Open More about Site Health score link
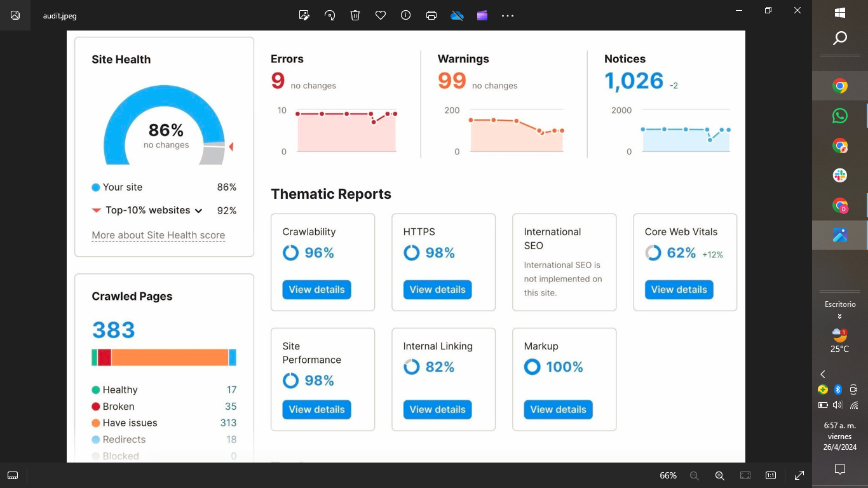This screenshot has height=488, width=868. [158, 235]
